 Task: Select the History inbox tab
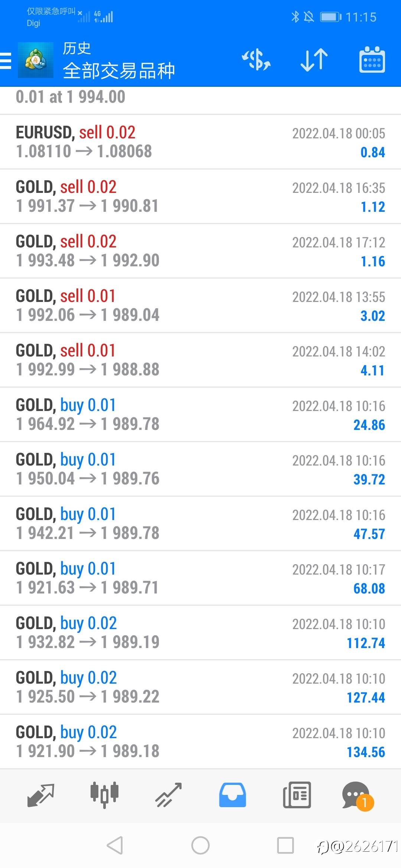click(x=232, y=795)
